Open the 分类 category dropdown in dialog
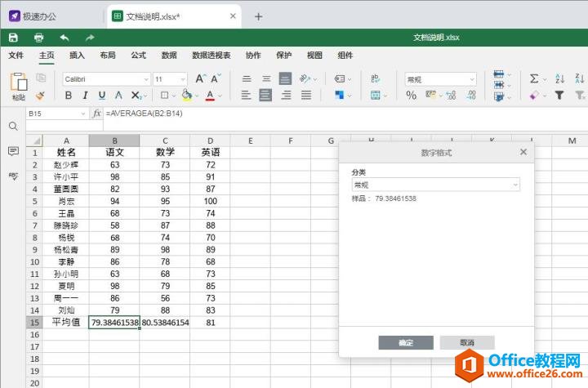588x388 pixels. (436, 185)
